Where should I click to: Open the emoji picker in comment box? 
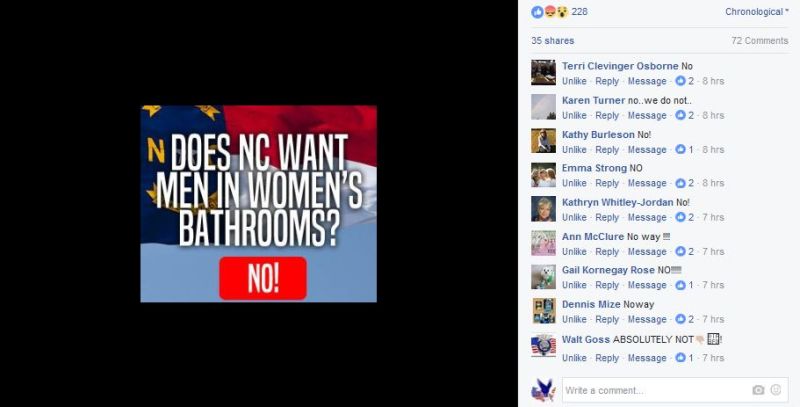[776, 390]
